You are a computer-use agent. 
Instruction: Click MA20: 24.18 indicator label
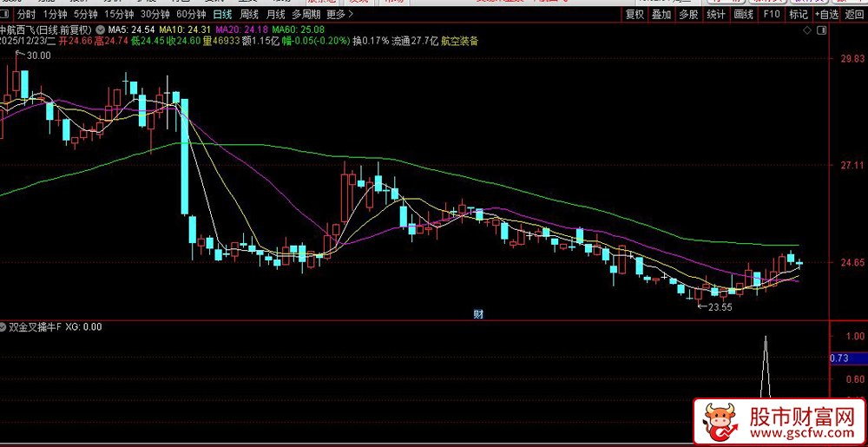[x=242, y=30]
